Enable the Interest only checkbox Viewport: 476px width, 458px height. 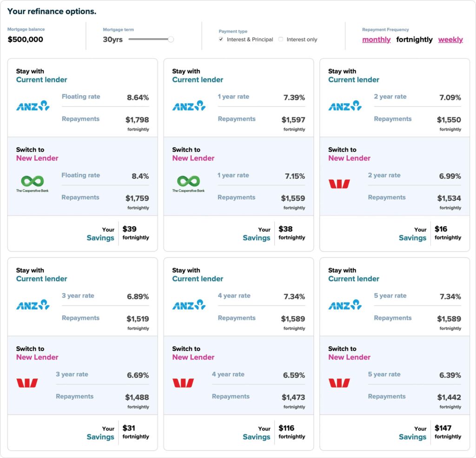(x=281, y=39)
